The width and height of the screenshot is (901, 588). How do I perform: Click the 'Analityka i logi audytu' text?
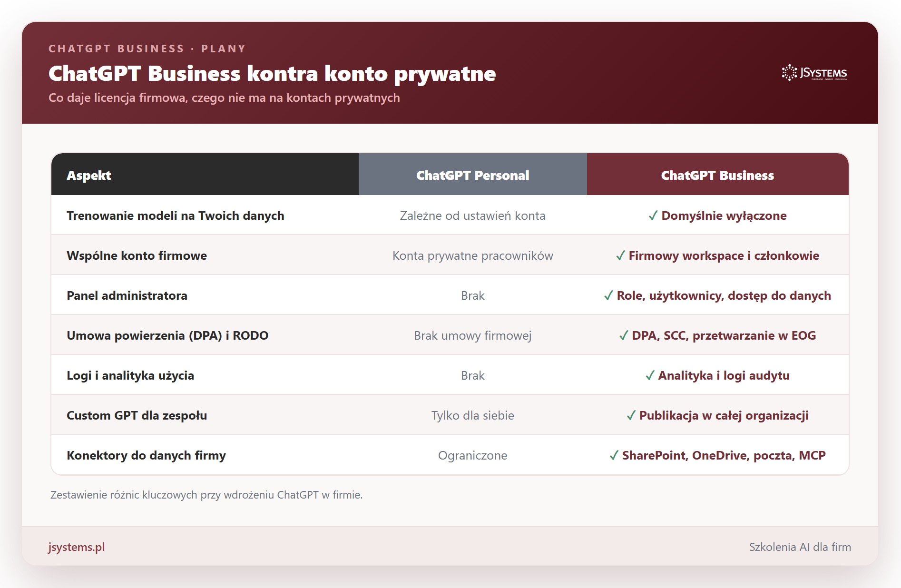tap(724, 375)
